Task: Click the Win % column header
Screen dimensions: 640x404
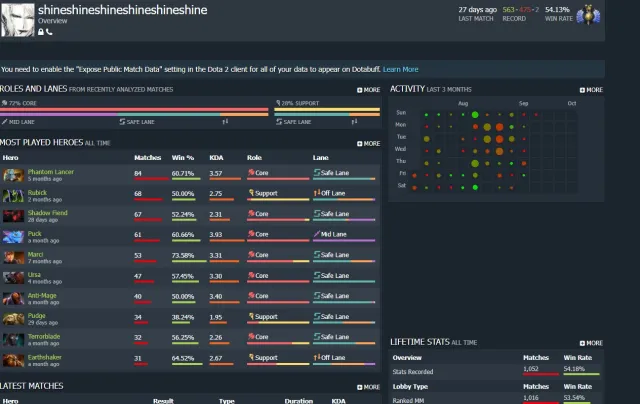Action: (x=182, y=158)
